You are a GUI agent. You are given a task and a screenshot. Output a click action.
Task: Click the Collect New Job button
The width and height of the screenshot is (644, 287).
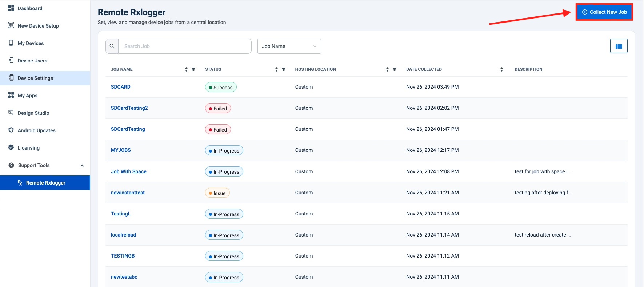coord(604,12)
